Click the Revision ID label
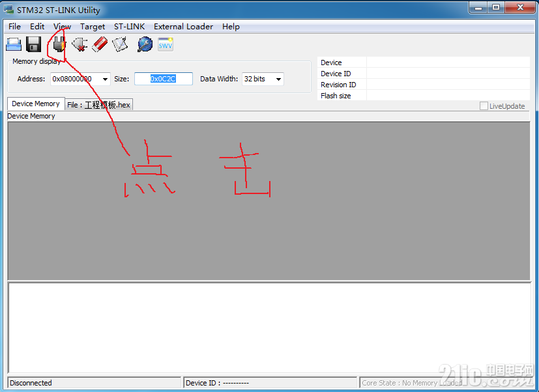The width and height of the screenshot is (539, 392). [x=338, y=85]
